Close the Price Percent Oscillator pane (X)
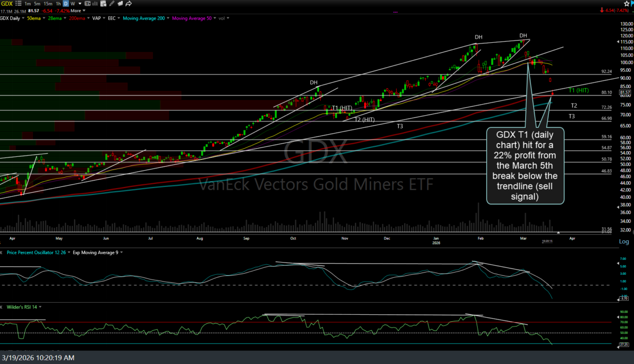This screenshot has width=634, height=364. [x=2, y=253]
